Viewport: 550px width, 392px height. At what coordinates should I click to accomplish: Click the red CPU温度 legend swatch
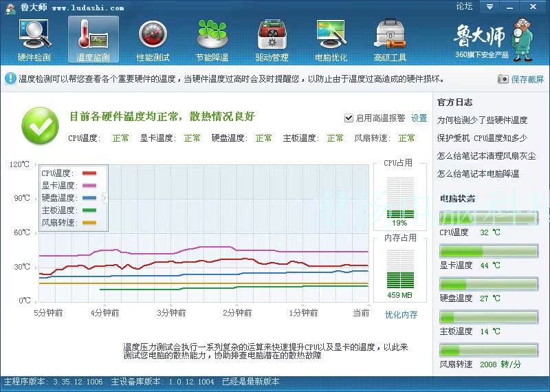(x=89, y=173)
